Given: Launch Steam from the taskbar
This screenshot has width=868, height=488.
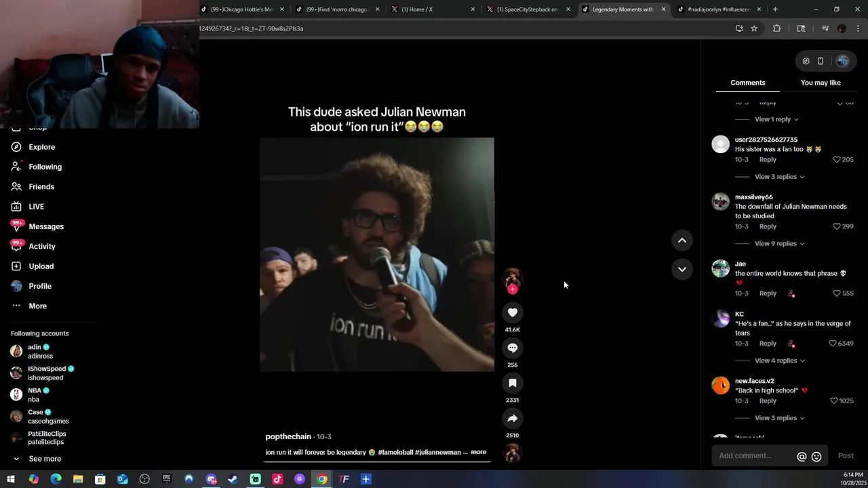Looking at the screenshot, I should 233,479.
